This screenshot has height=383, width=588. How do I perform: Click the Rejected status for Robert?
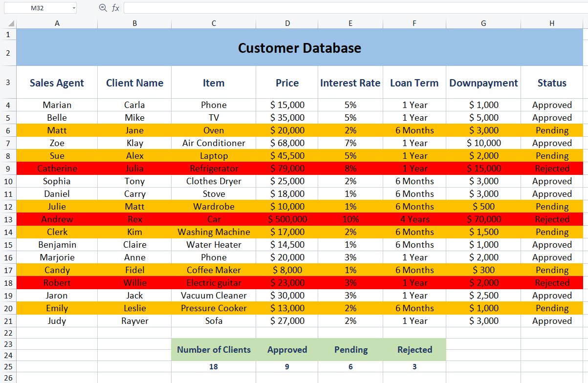click(x=552, y=283)
